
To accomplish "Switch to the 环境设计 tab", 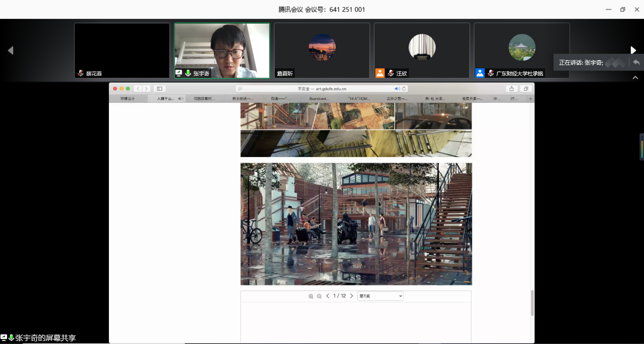I will 127,99.
